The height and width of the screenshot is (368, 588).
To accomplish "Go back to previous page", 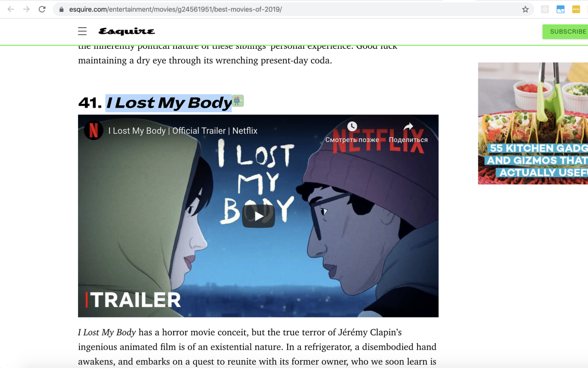I will (11, 9).
